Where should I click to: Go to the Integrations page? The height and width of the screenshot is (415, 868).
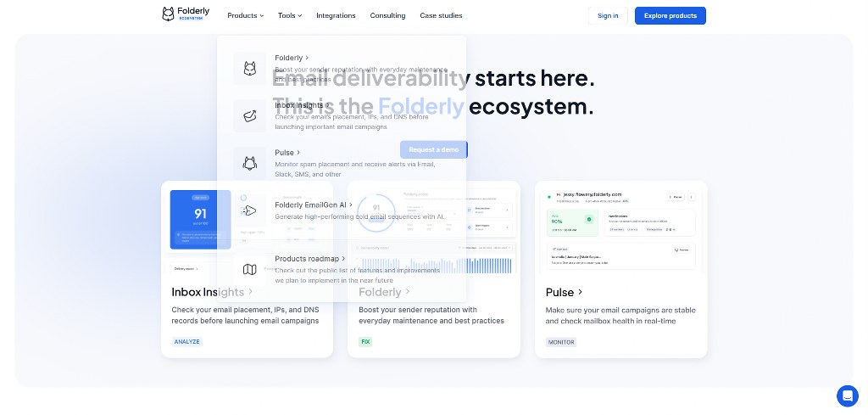[336, 15]
